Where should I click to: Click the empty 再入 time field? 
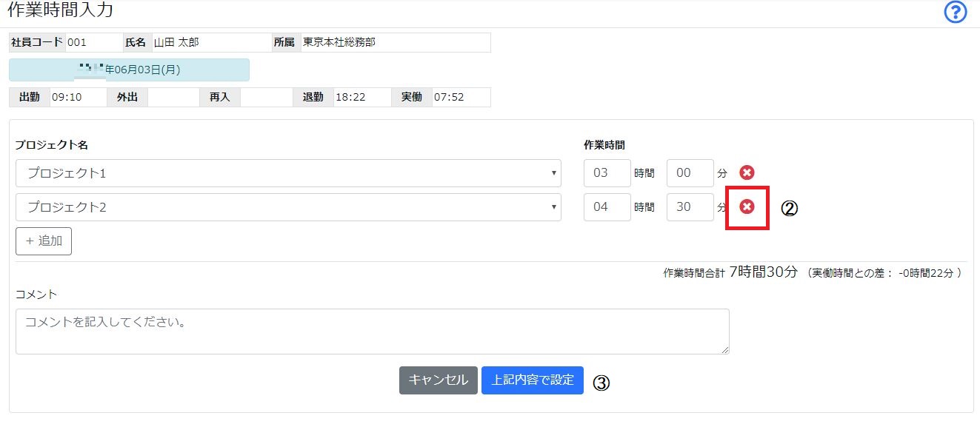pyautogui.click(x=266, y=97)
